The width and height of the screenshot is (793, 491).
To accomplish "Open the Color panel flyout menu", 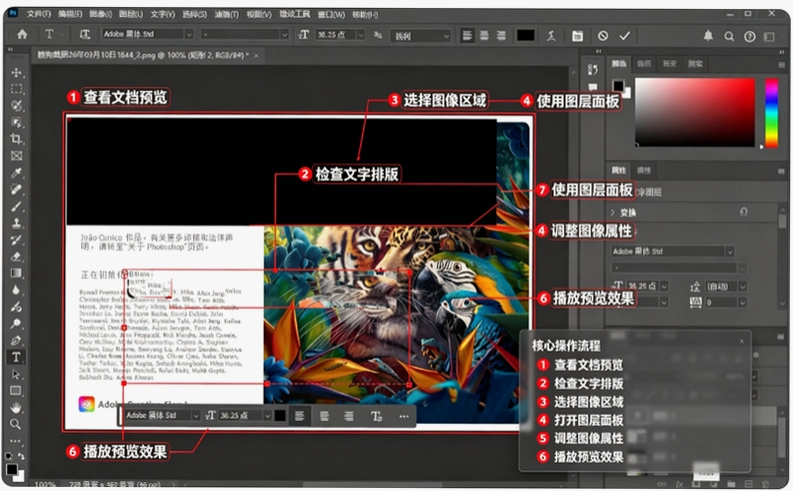I will pos(781,65).
